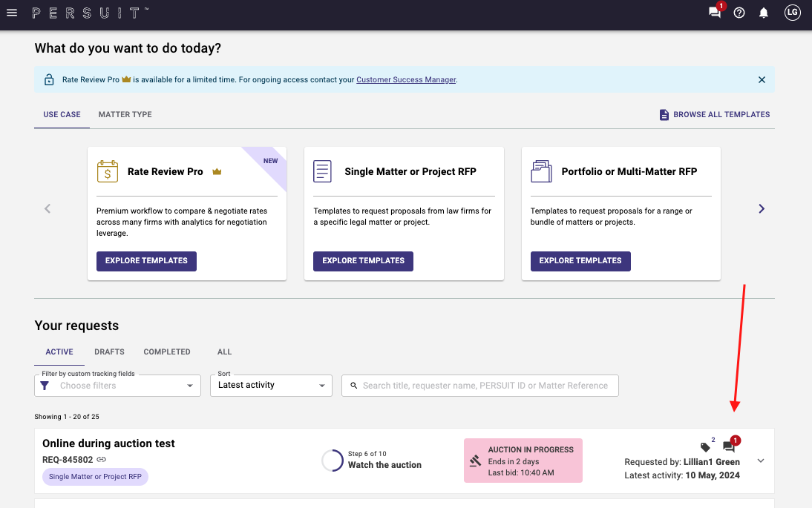This screenshot has height=508, width=812.
Task: Click the 'Showing 1 - 20 of 25' text
Action: point(67,417)
